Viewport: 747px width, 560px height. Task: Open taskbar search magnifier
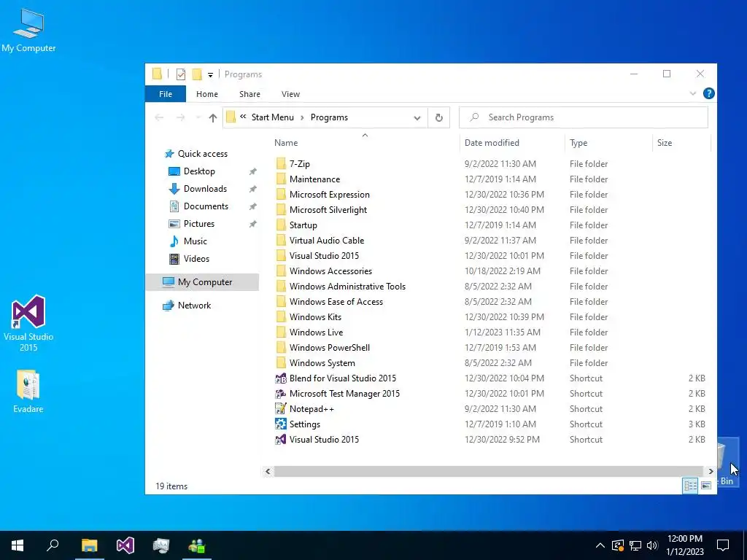pos(53,545)
